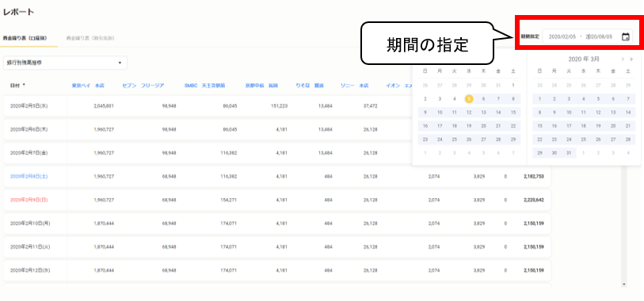
Task: Jump to next year with the double chevron
Action: pyautogui.click(x=631, y=59)
